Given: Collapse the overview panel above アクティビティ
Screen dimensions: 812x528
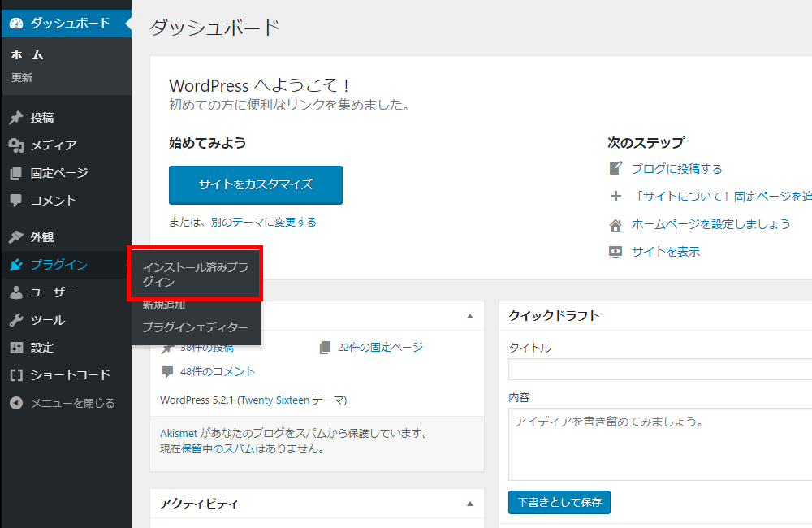Looking at the screenshot, I should pyautogui.click(x=469, y=315).
